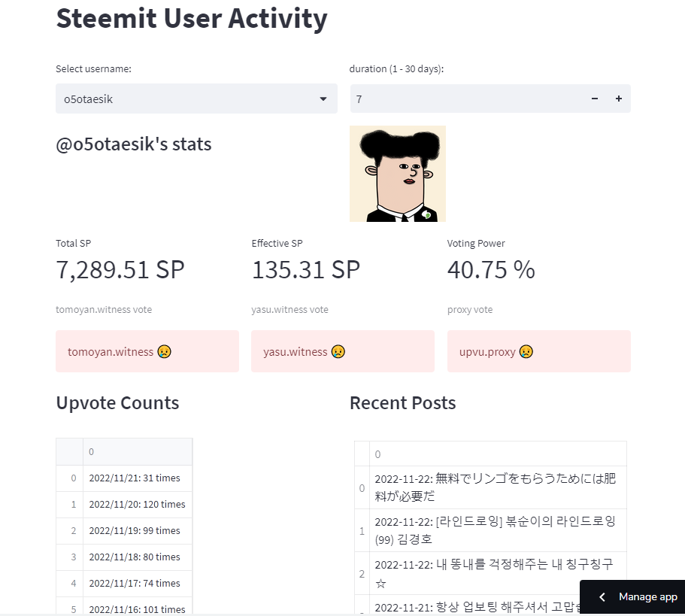The height and width of the screenshot is (616, 685).
Task: Click the post about 라인드로잉 (99) 김경호
Action: pos(498,530)
